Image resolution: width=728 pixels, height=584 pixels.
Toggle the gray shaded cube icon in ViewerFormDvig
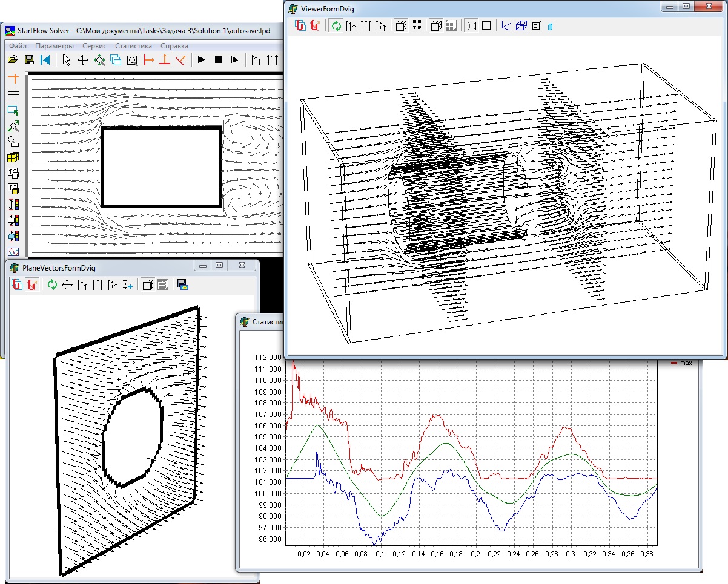pyautogui.click(x=451, y=25)
